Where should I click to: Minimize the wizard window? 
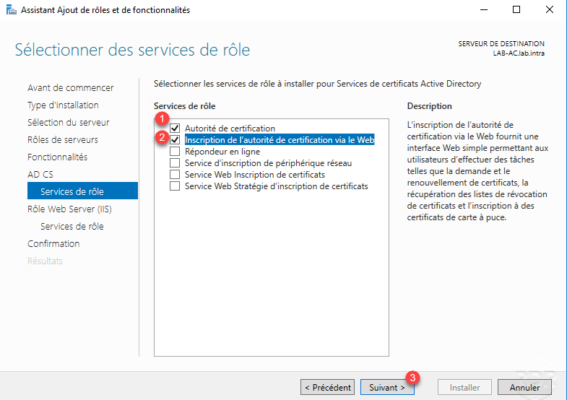pyautogui.click(x=483, y=10)
